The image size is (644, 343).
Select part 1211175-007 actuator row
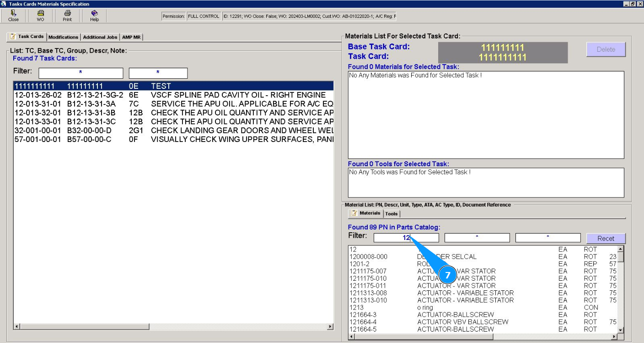(x=483, y=271)
